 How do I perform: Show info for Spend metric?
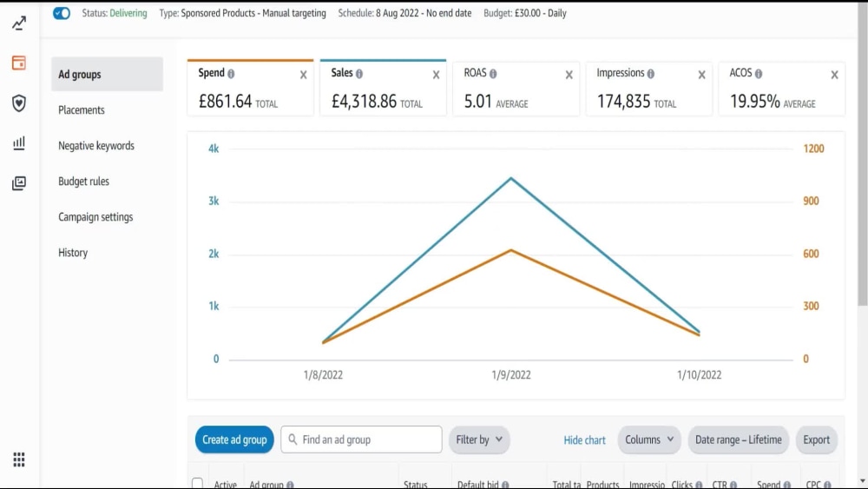231,74
